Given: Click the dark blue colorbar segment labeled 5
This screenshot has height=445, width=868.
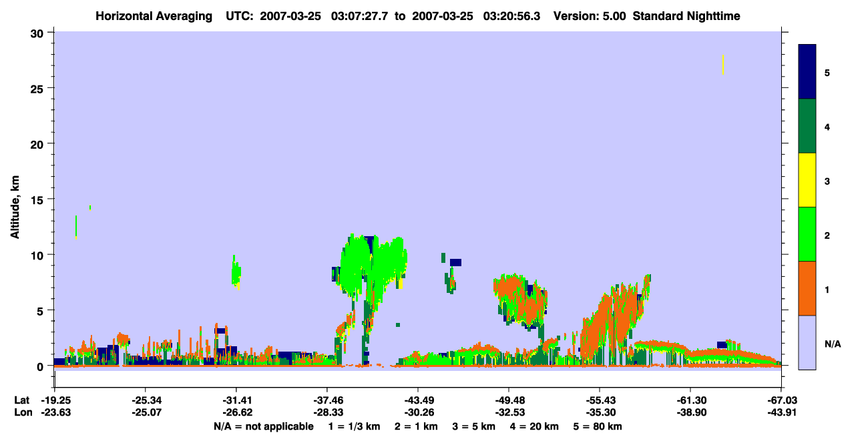Looking at the screenshot, I should 807,72.
